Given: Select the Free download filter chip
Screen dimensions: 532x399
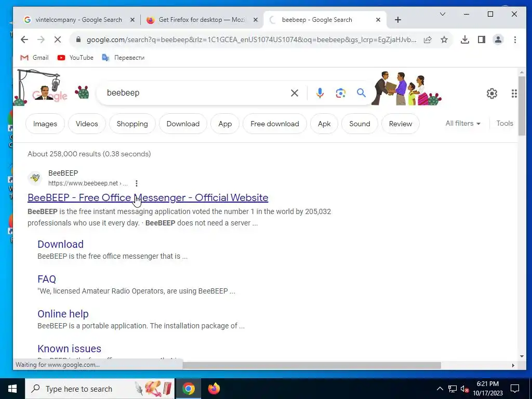Looking at the screenshot, I should pos(275,124).
